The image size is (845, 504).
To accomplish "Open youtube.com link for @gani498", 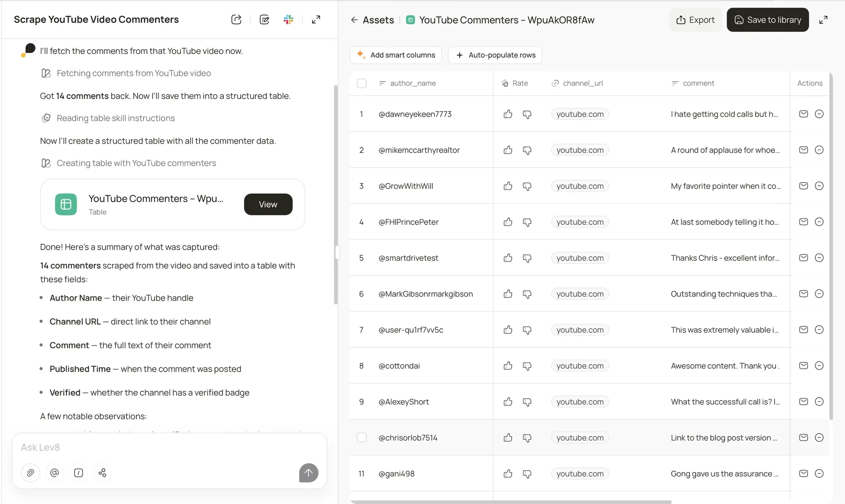I will pyautogui.click(x=580, y=473).
